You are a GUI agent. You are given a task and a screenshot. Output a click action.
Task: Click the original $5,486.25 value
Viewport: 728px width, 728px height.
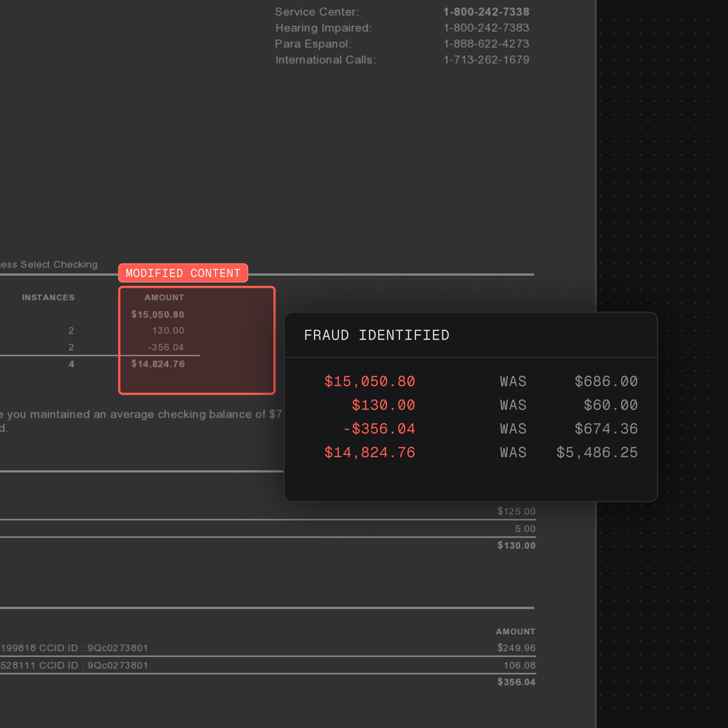(597, 452)
